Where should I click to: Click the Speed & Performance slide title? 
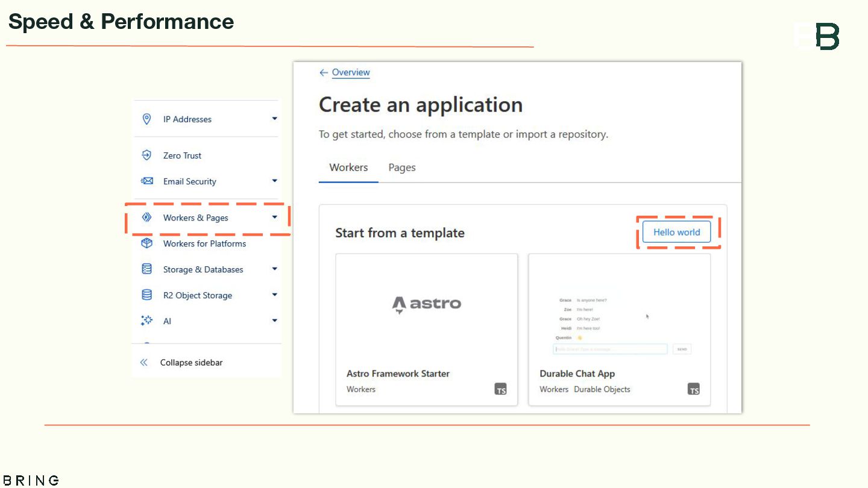coord(121,22)
